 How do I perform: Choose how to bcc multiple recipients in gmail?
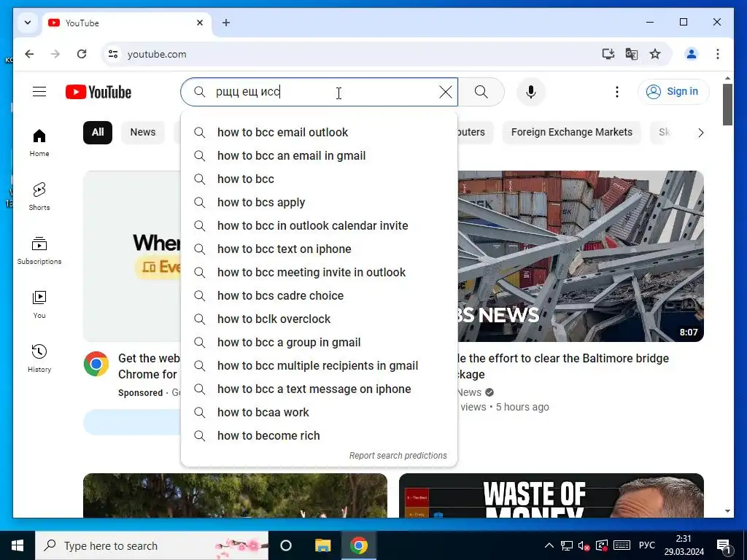pos(320,366)
